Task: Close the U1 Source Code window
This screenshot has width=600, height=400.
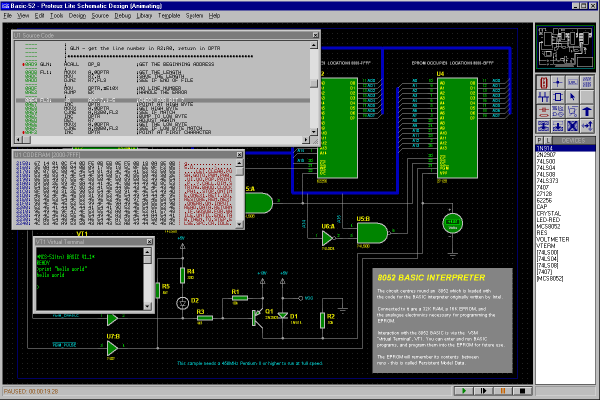Action: pyautogui.click(x=315, y=35)
